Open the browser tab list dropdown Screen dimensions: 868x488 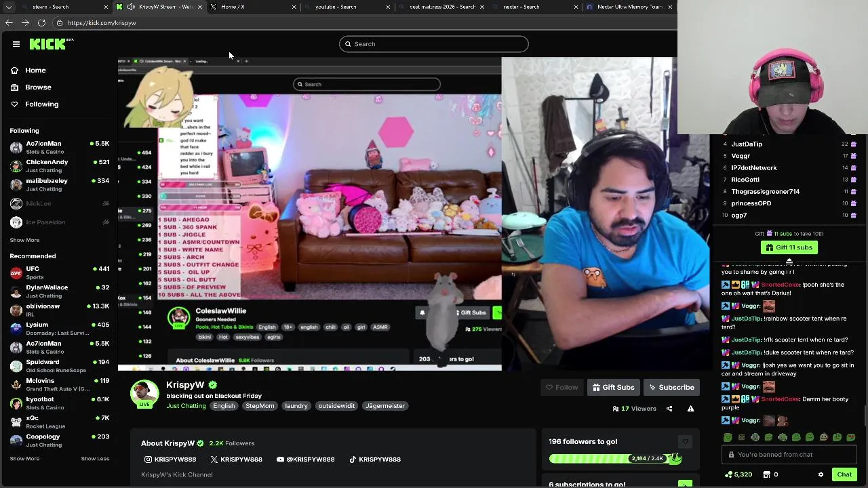pos(9,7)
